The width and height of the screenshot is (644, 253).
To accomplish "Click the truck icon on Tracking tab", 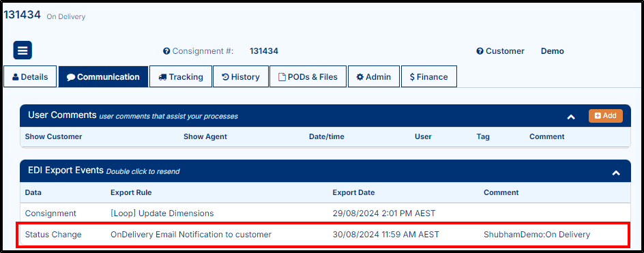I will [x=162, y=77].
